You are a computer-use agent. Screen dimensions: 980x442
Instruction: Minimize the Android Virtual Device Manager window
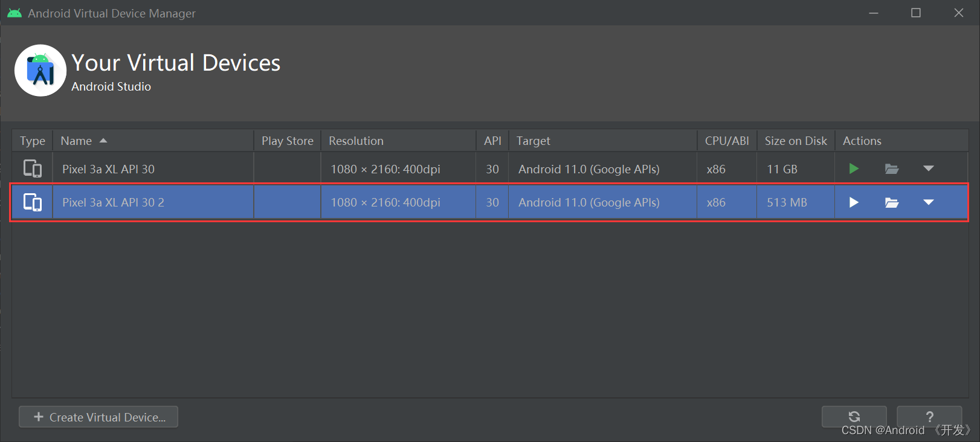tap(874, 13)
